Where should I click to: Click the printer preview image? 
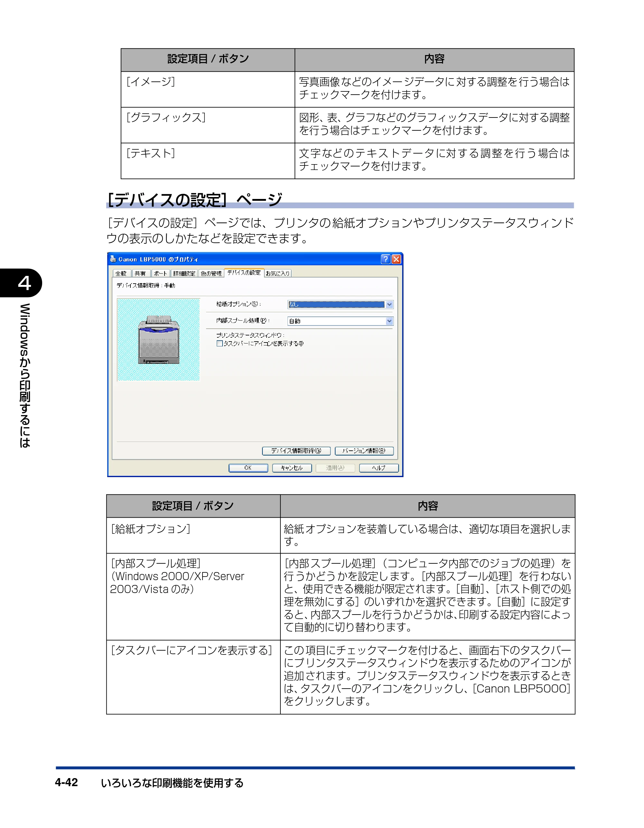click(158, 340)
